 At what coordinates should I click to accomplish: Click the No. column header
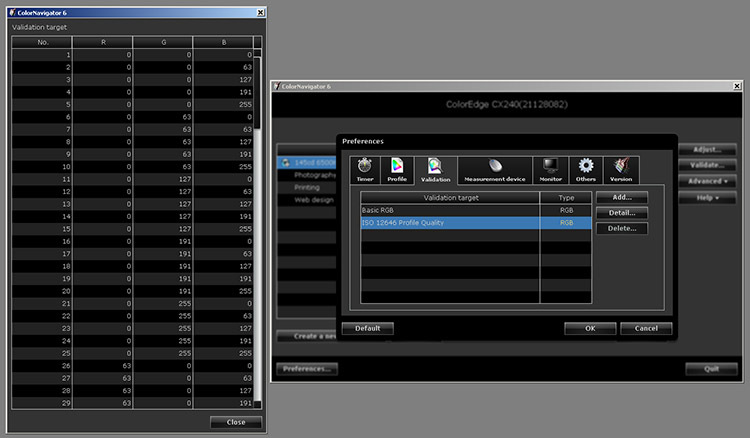coord(42,42)
